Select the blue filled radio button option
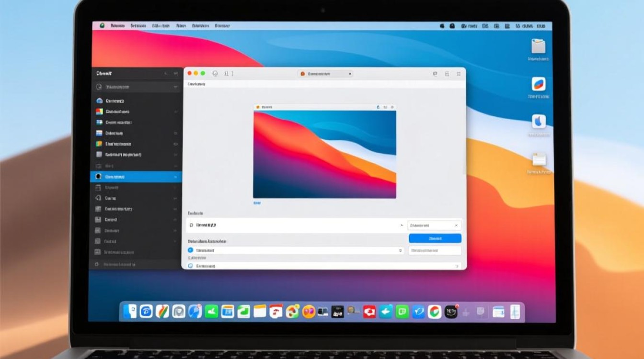 (x=190, y=250)
